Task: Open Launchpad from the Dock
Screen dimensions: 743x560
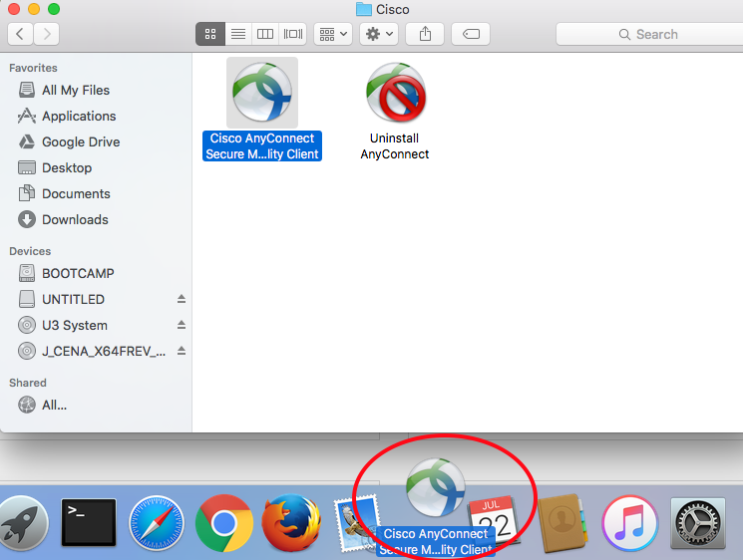Action: [x=21, y=523]
